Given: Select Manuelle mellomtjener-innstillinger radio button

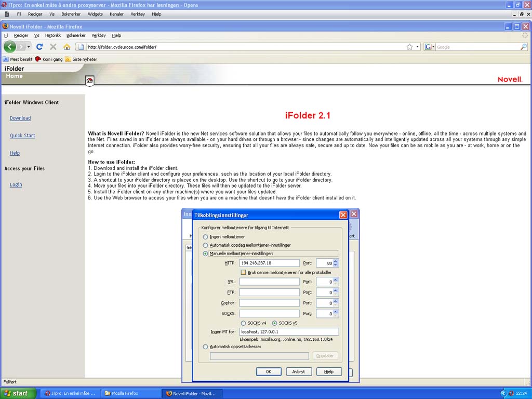Looking at the screenshot, I should [205, 254].
